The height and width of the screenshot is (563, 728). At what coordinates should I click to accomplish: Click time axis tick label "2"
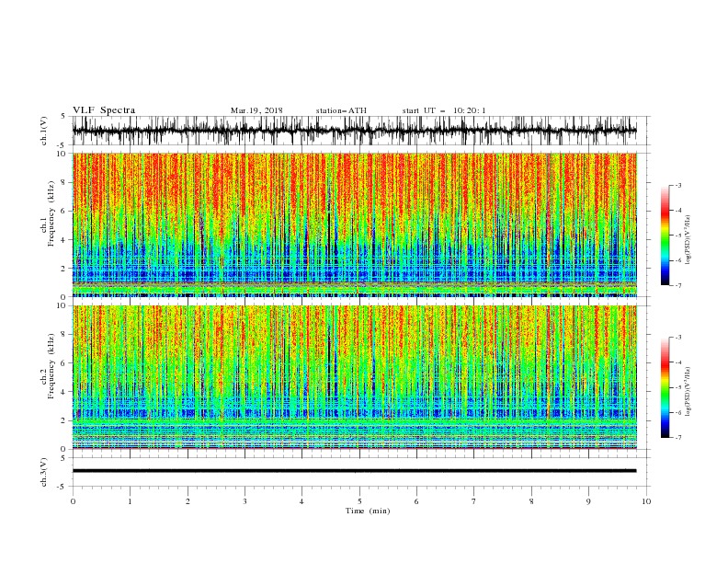pyautogui.click(x=188, y=501)
